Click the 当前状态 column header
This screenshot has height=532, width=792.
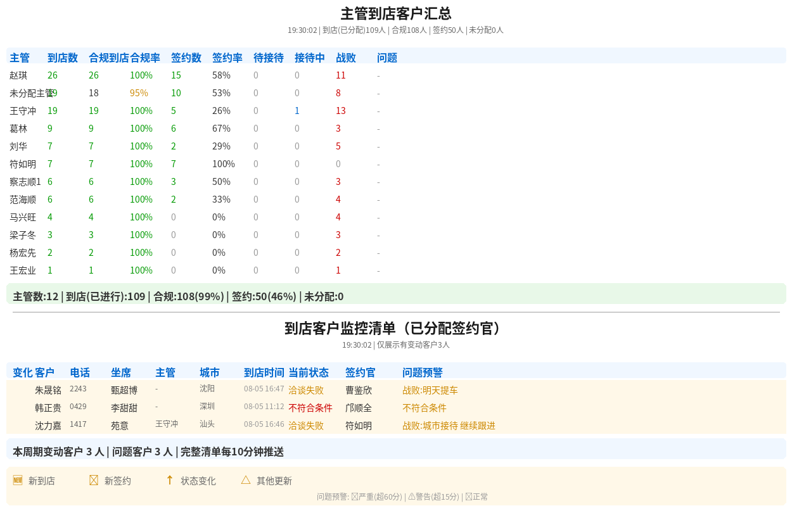coord(309,372)
